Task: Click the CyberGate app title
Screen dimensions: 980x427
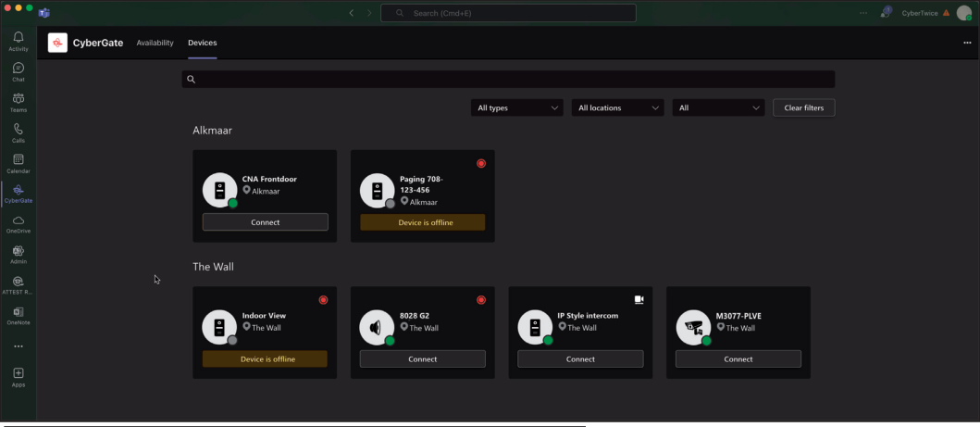Action: click(98, 43)
